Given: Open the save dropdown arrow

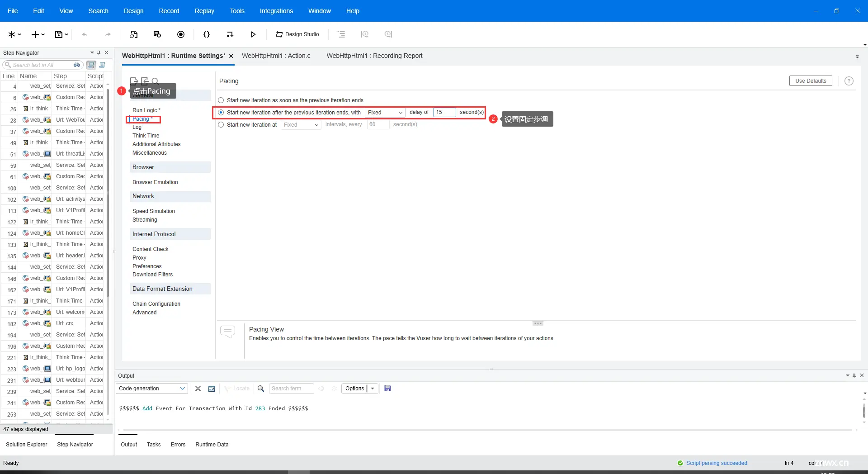Looking at the screenshot, I should [x=66, y=34].
